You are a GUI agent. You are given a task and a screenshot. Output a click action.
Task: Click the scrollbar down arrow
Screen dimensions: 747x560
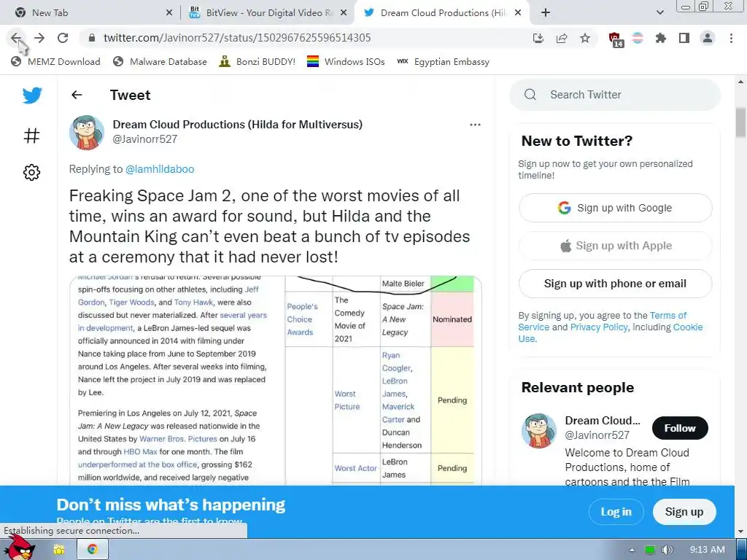pos(740,532)
